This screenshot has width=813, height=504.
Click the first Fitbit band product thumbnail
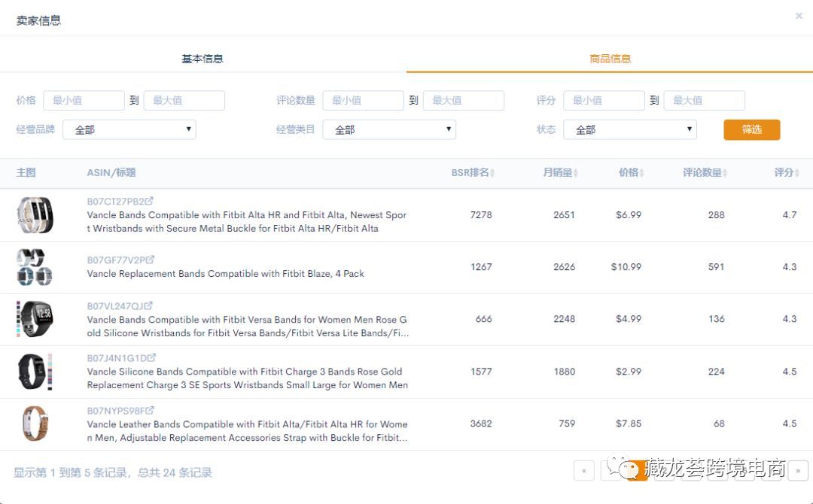(x=35, y=214)
